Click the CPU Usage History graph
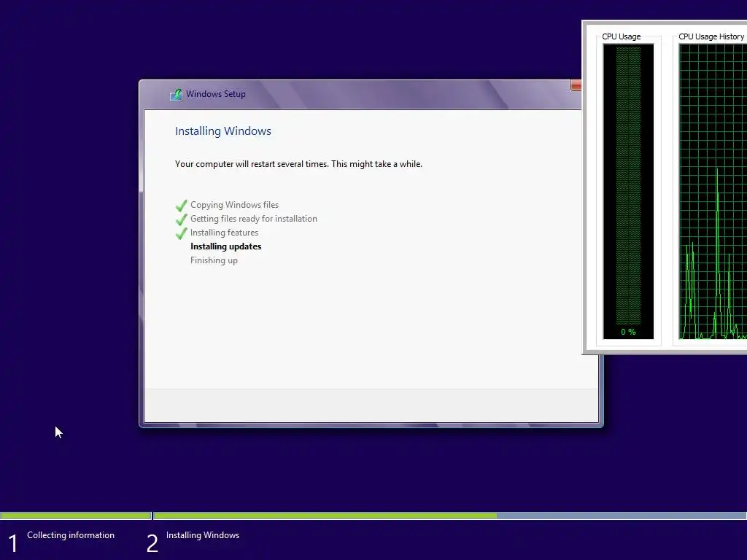The height and width of the screenshot is (560, 747). (713, 192)
